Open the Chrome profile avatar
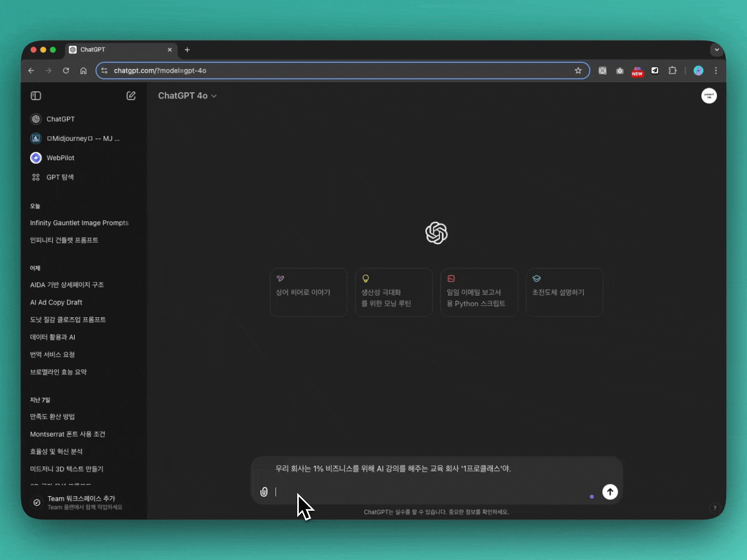This screenshot has width=747, height=560. pyautogui.click(x=699, y=71)
